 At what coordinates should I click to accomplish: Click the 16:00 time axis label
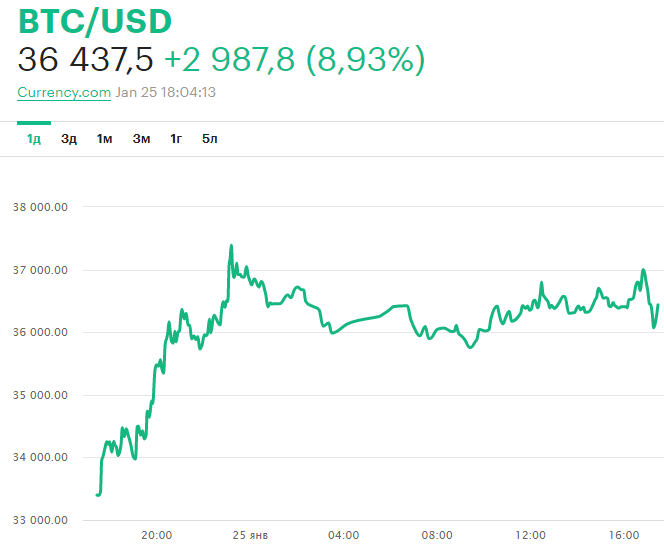(624, 535)
